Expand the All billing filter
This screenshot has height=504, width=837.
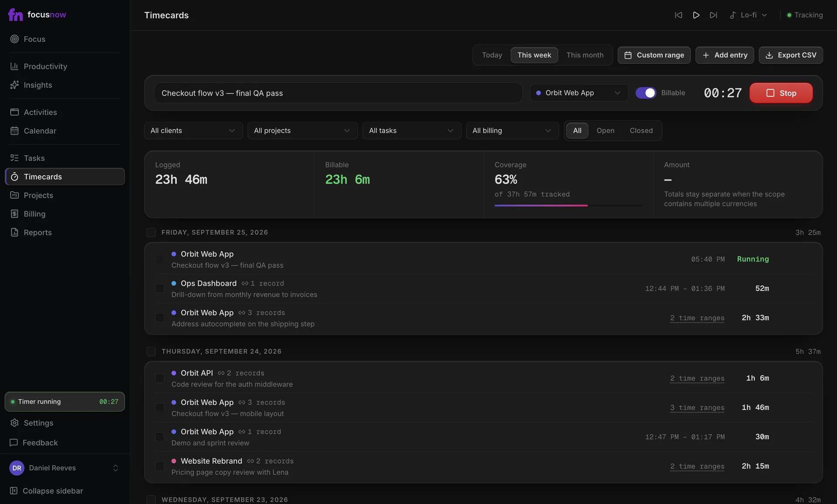click(x=512, y=130)
